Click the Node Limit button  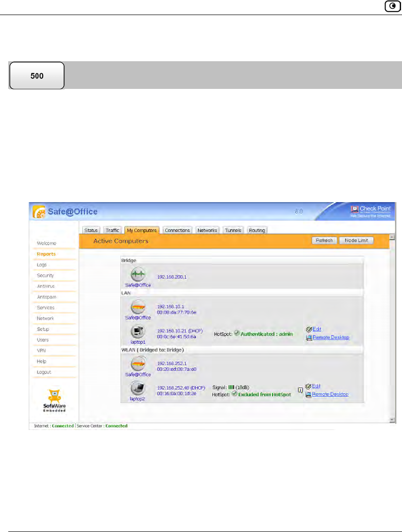coord(356,240)
